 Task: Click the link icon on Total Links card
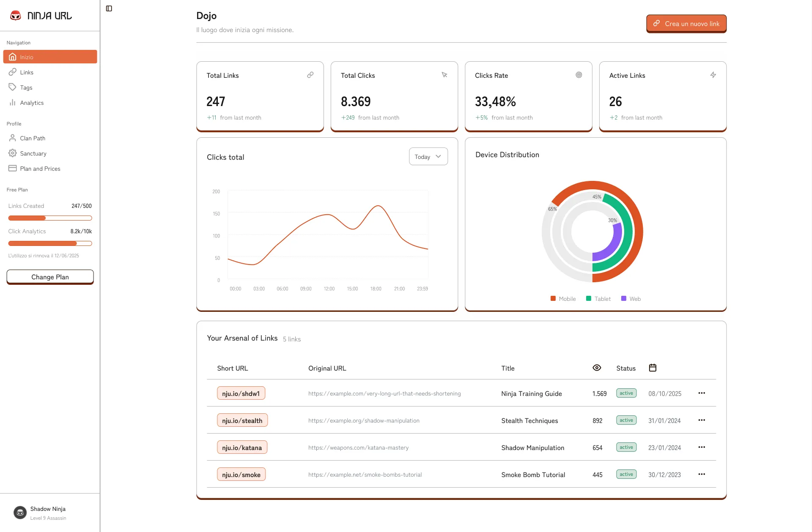310,75
